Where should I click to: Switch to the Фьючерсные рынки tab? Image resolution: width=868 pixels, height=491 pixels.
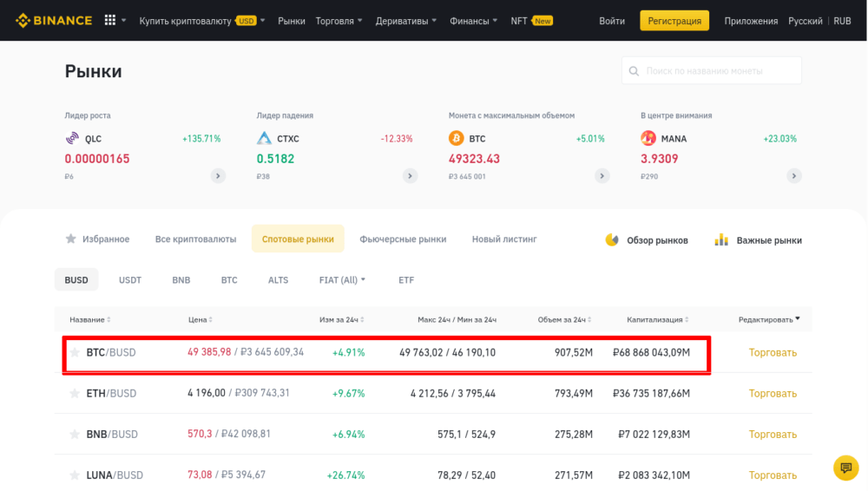(403, 239)
